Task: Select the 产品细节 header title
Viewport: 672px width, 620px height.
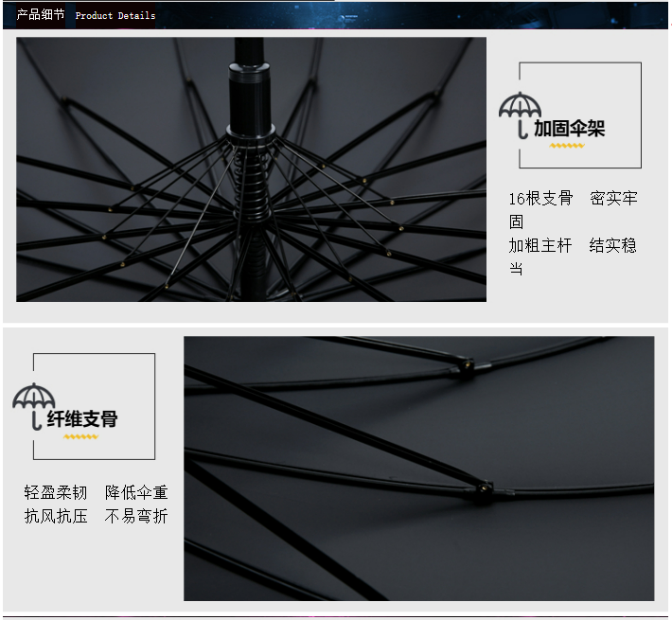Action: click(41, 14)
